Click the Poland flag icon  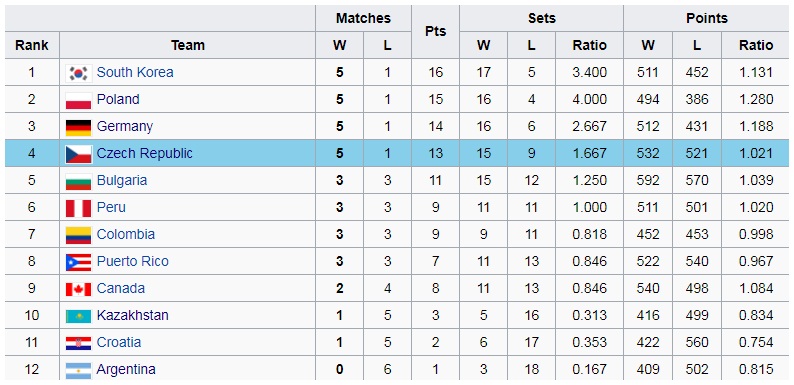pyautogui.click(x=78, y=100)
